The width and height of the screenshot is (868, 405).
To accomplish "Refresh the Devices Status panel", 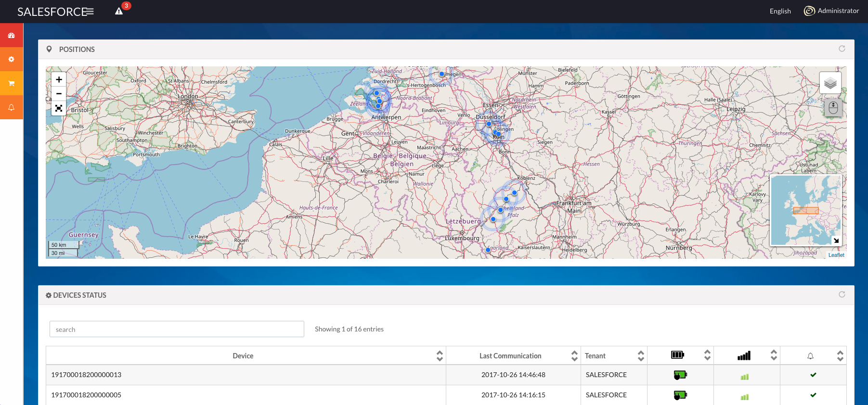I will click(x=842, y=294).
